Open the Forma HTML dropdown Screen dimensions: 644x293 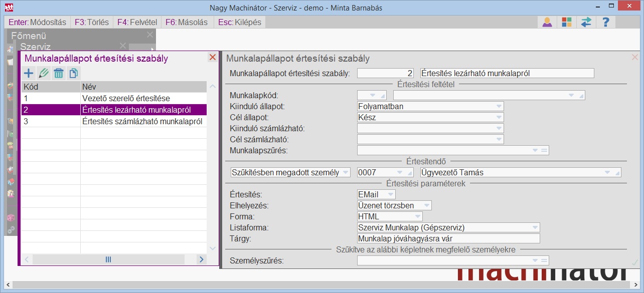417,217
